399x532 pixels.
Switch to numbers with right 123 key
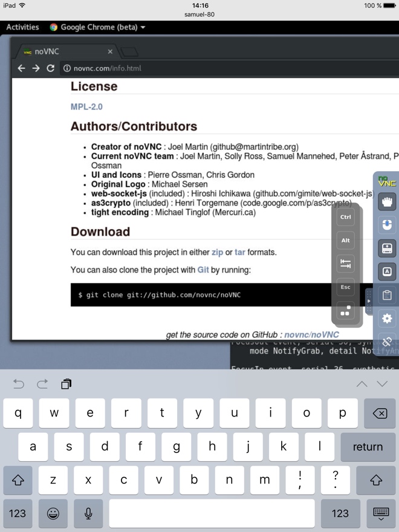pos(340,513)
